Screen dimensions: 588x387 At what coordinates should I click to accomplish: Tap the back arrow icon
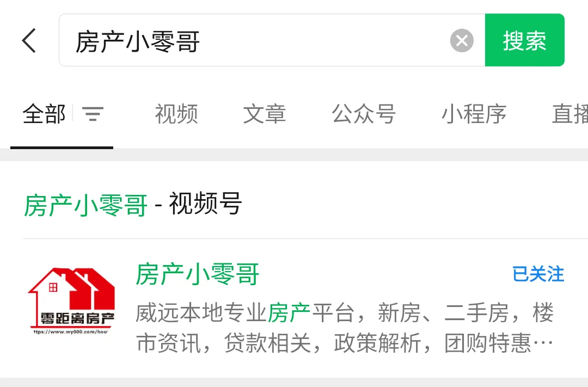pyautogui.click(x=29, y=40)
